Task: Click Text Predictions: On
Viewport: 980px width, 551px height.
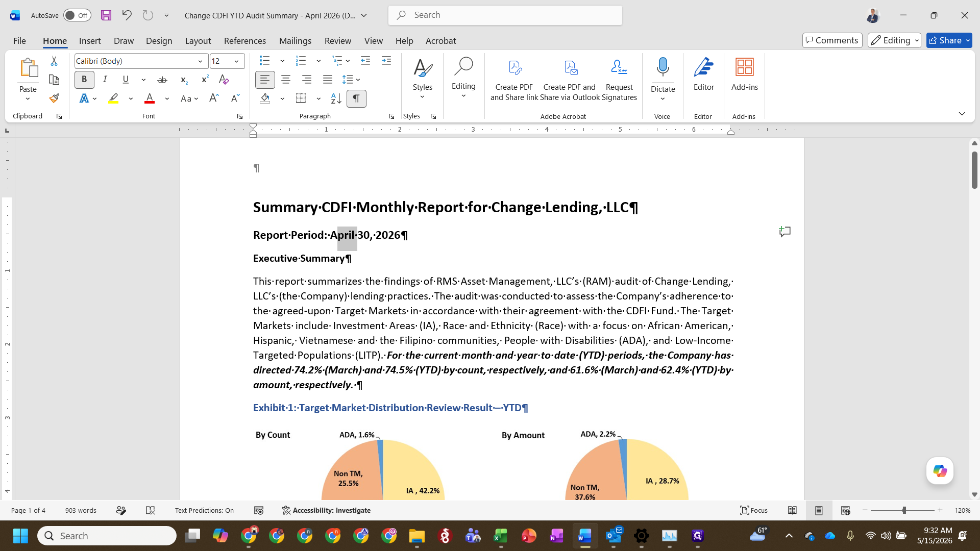Action: tap(204, 510)
